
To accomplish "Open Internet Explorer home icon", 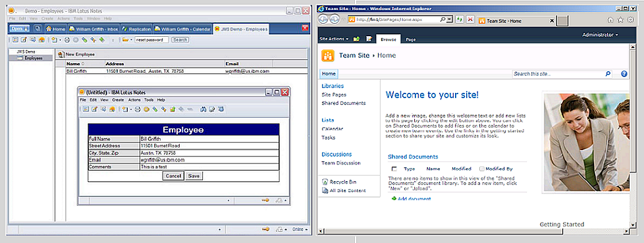I will coord(610,20).
